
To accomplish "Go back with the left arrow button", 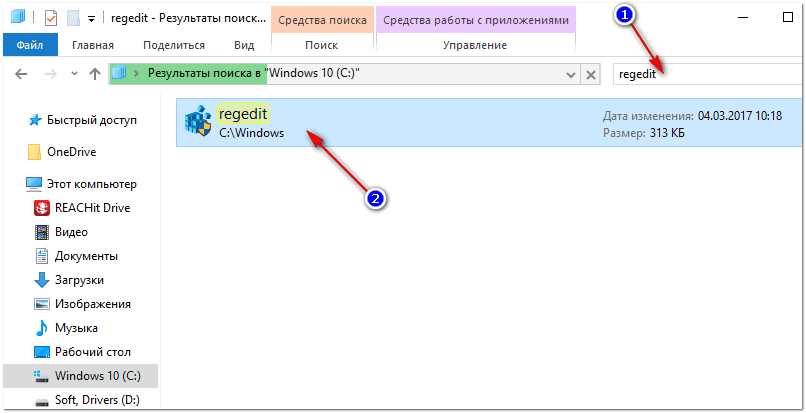I will [x=19, y=74].
